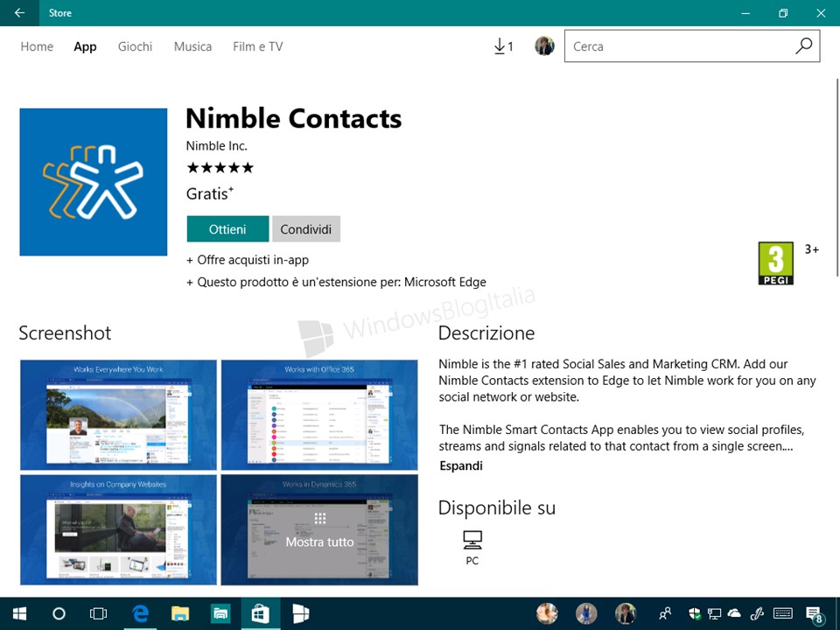Click the last pinned contact avatar in taskbar
840x630 pixels.
(625, 613)
